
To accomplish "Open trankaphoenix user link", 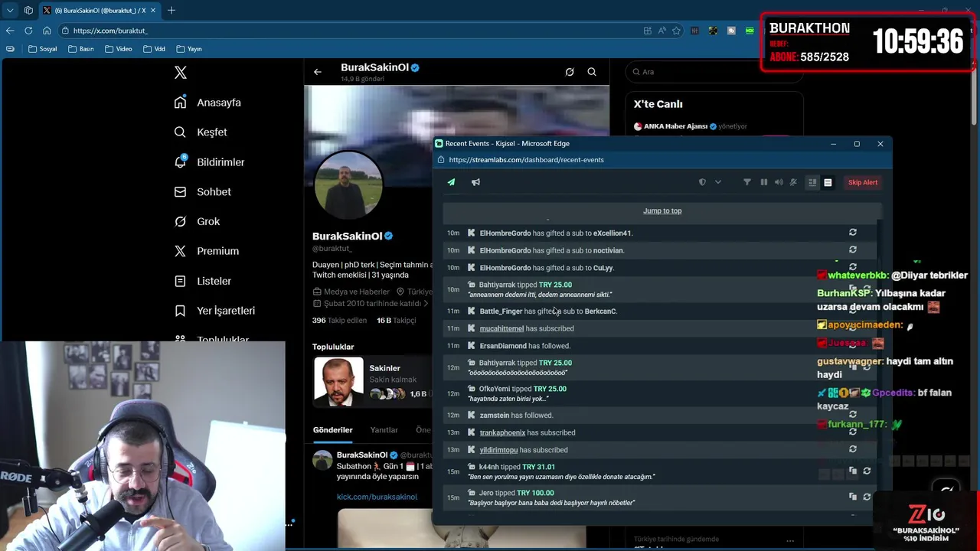I will point(502,432).
